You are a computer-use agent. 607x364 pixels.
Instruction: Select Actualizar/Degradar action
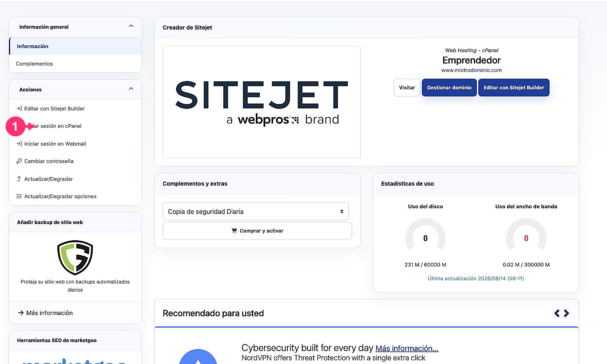[49, 179]
